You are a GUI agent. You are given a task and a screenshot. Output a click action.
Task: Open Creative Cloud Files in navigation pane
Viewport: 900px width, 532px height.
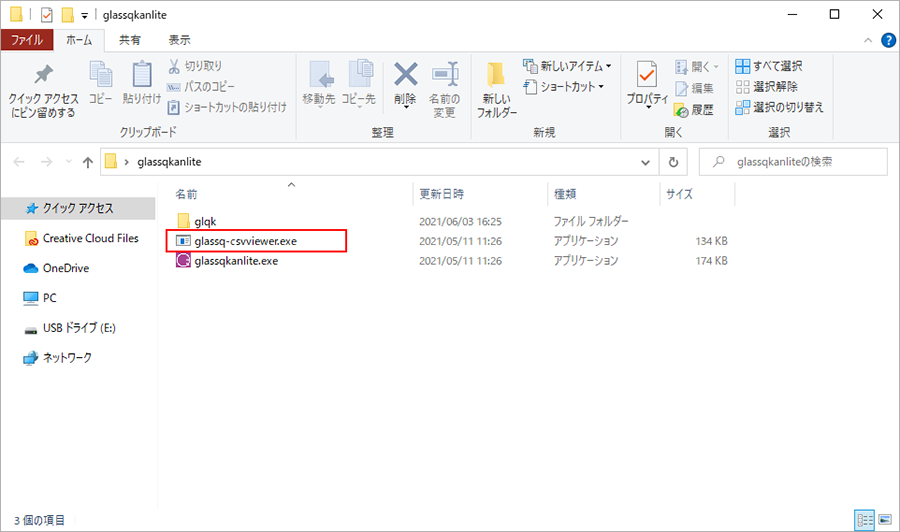[x=90, y=238]
